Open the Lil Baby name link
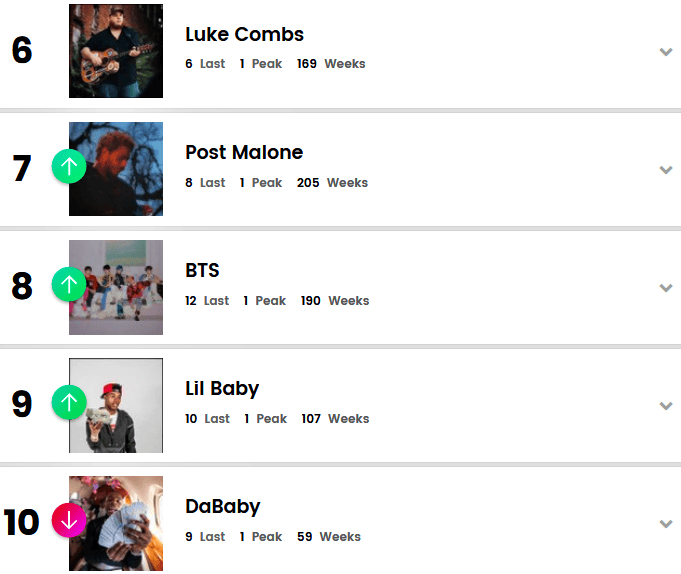This screenshot has height=574, width=681. click(222, 388)
